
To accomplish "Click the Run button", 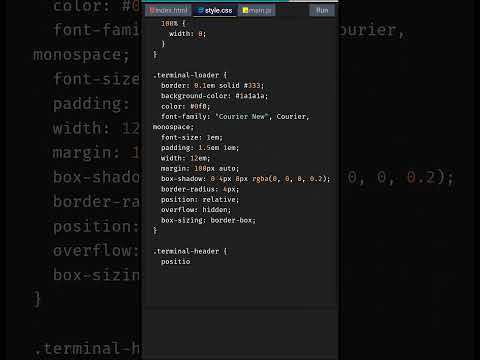I will 322,11.
